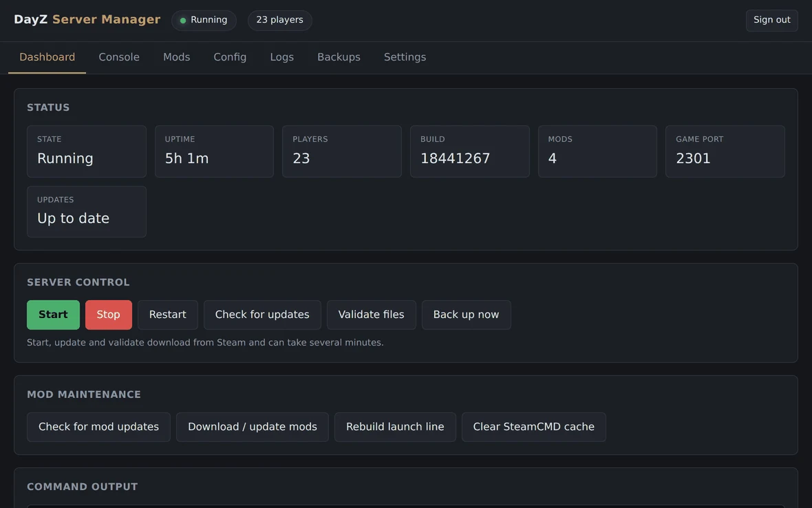Viewport: 812px width, 508px height.
Task: Click the Sign out button
Action: coord(771,20)
